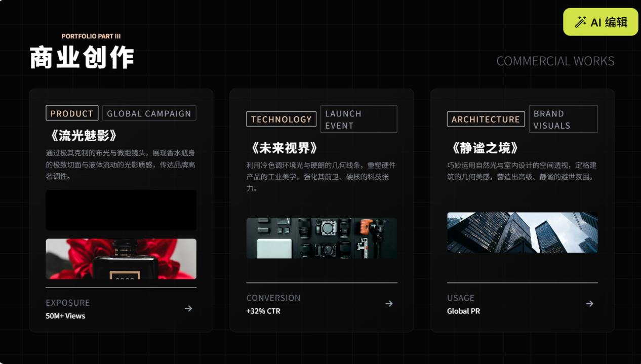Click the arrow icon beside USAGE
This screenshot has height=364, width=641.
(589, 304)
